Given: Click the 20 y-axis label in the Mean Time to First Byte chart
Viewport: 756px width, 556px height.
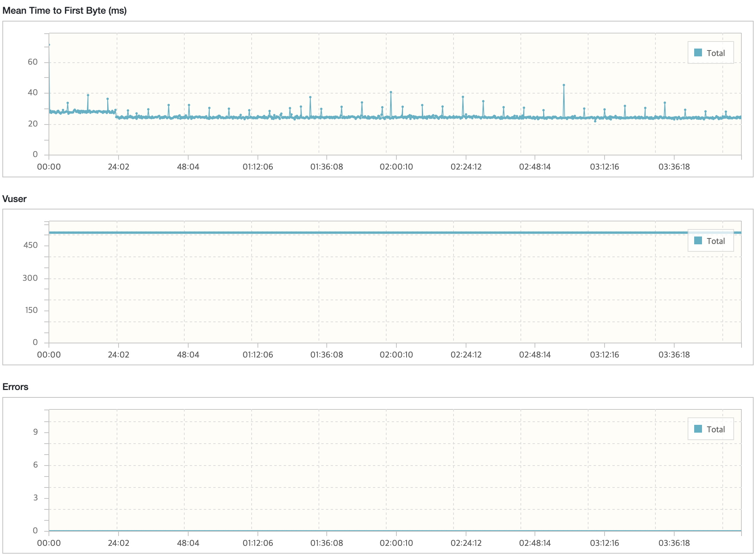Looking at the screenshot, I should (x=33, y=124).
